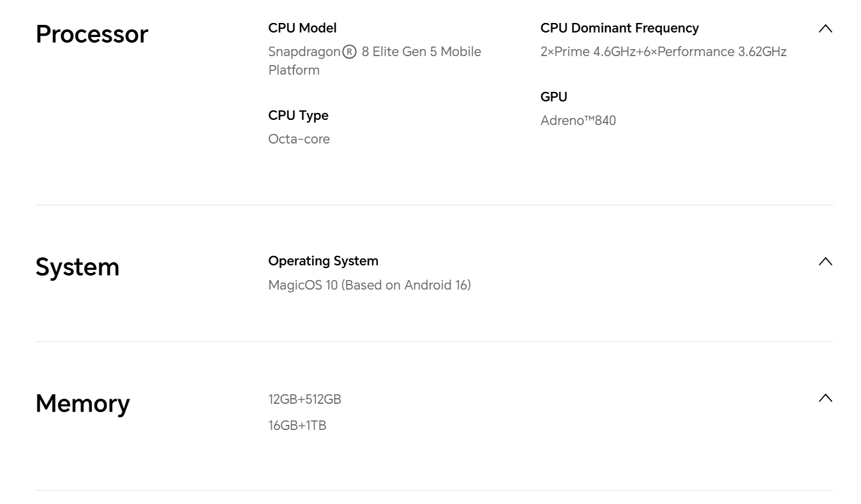Click the System section heading
This screenshot has width=861, height=504.
77,267
